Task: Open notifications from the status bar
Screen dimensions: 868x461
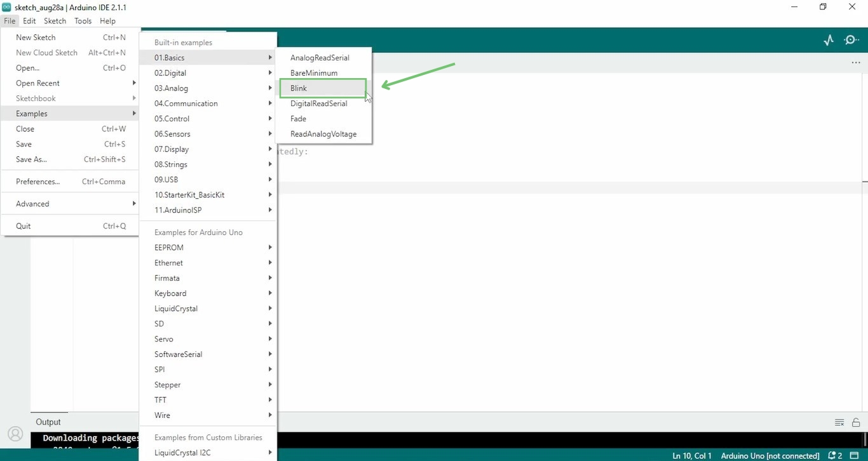Action: click(834, 455)
